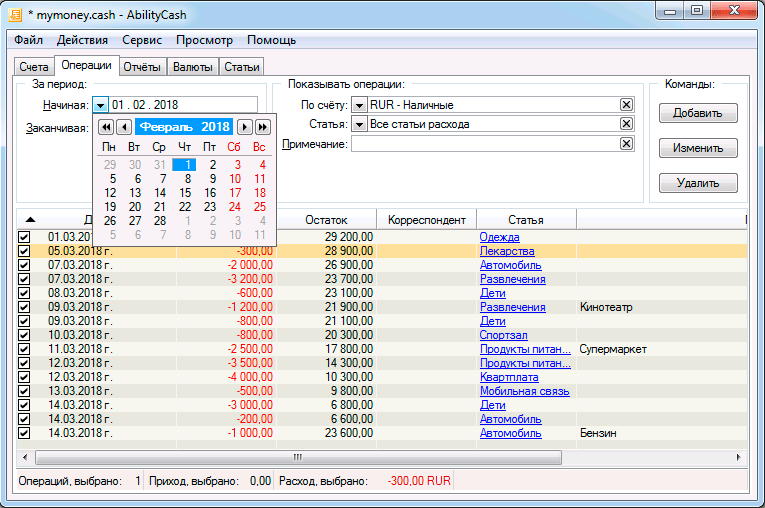This screenshot has height=508, width=765.
Task: Open the Одежда category link
Action: 499,237
